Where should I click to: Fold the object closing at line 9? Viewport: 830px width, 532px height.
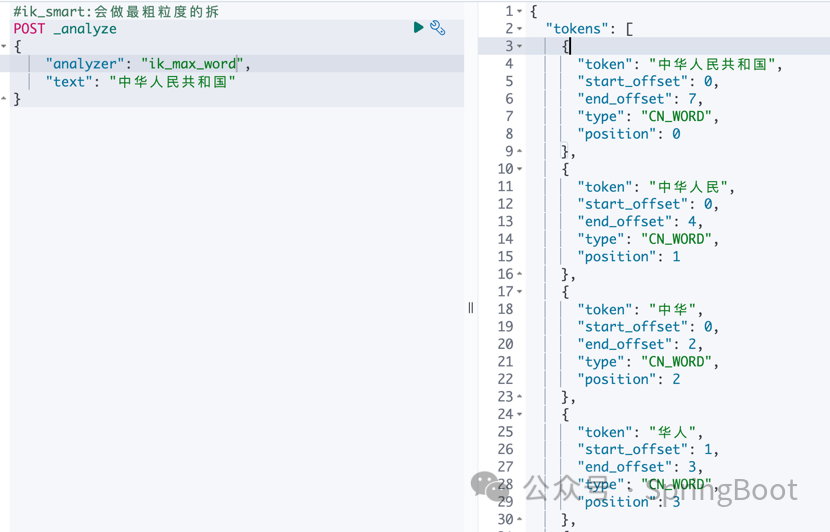pyautogui.click(x=520, y=151)
